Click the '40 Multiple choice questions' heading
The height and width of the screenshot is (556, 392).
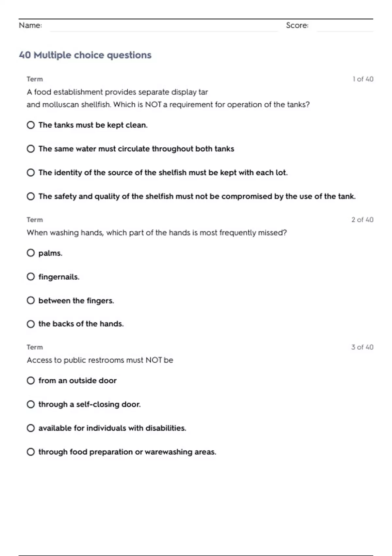tap(85, 55)
